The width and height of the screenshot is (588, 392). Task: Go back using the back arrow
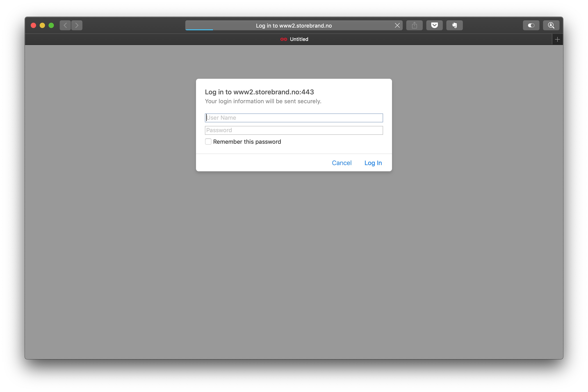(x=65, y=25)
